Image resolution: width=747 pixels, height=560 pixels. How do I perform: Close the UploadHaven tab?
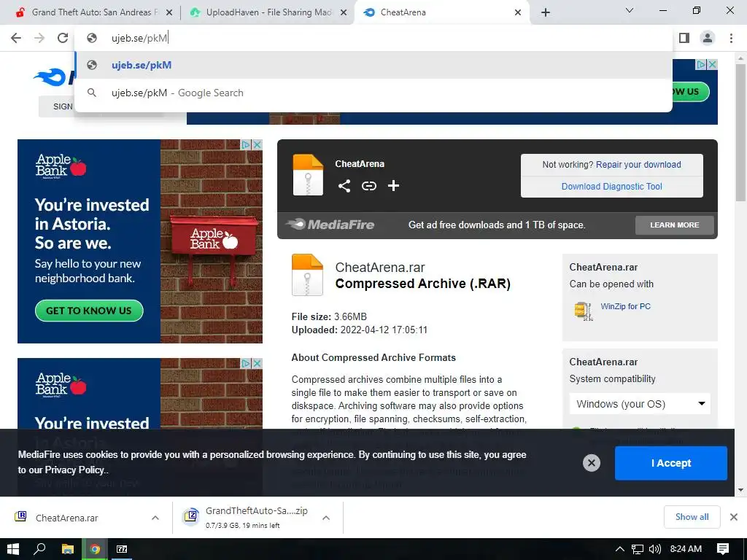343,12
